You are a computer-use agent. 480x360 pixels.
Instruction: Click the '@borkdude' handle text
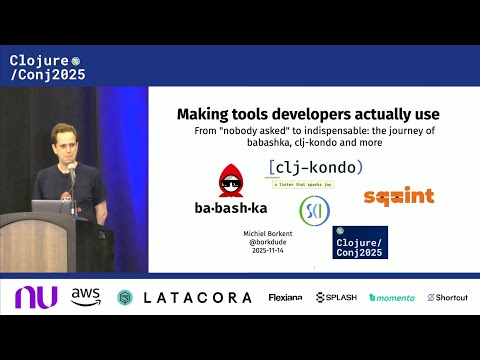pyautogui.click(x=268, y=242)
